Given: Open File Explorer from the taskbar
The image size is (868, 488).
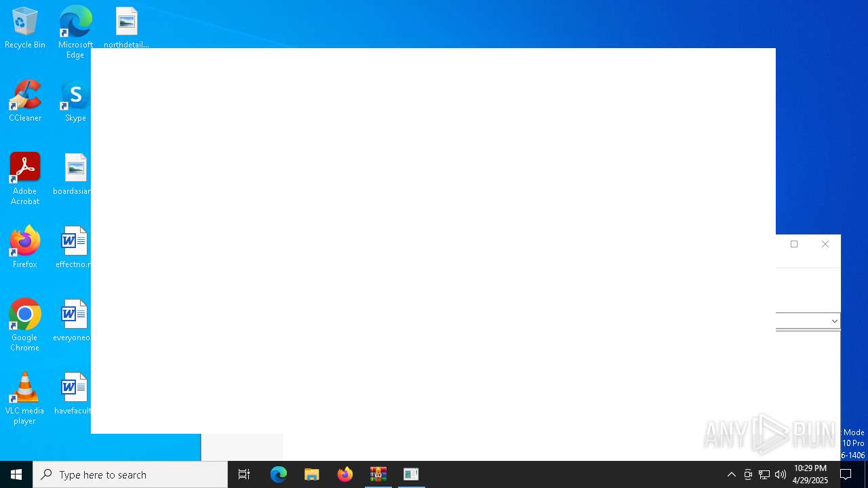Looking at the screenshot, I should tap(312, 474).
